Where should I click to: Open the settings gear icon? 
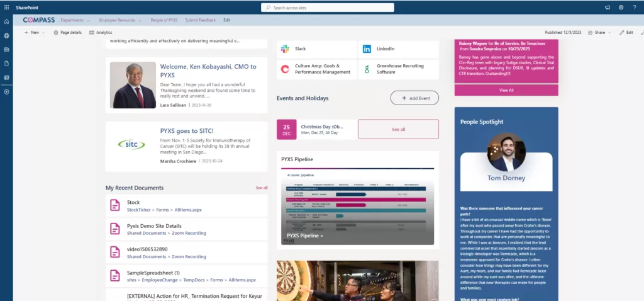click(621, 8)
